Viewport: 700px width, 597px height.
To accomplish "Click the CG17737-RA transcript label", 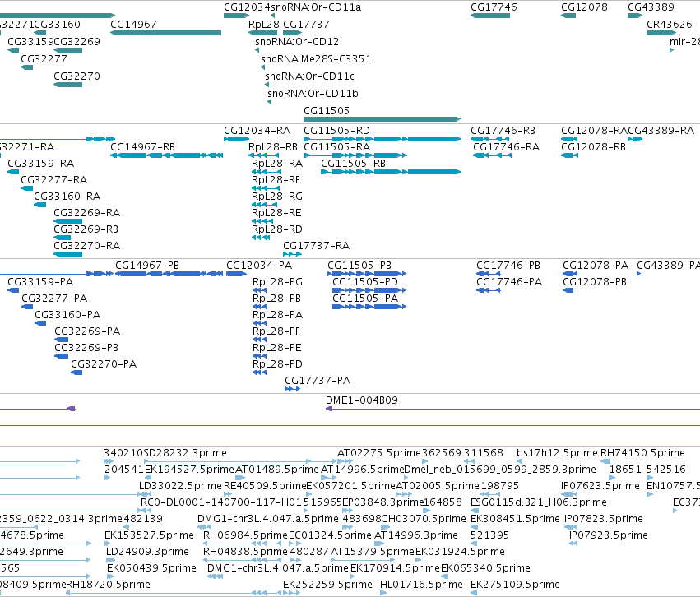I will coord(317,246).
